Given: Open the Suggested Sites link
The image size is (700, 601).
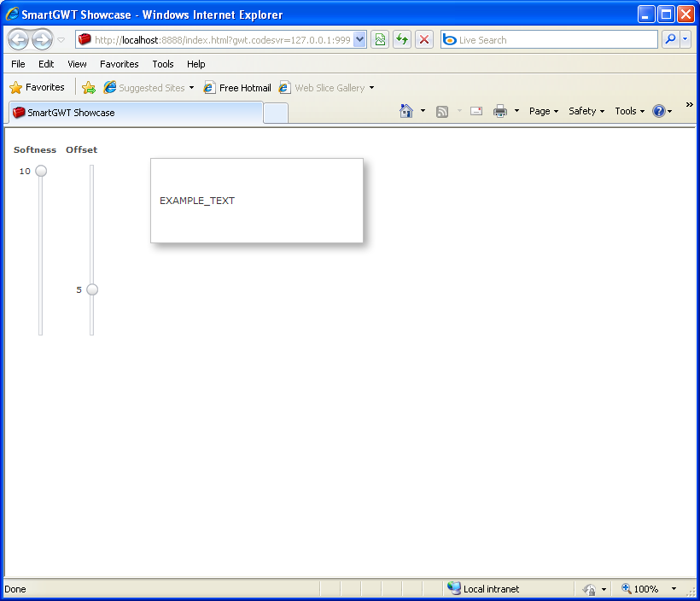Looking at the screenshot, I should (149, 88).
